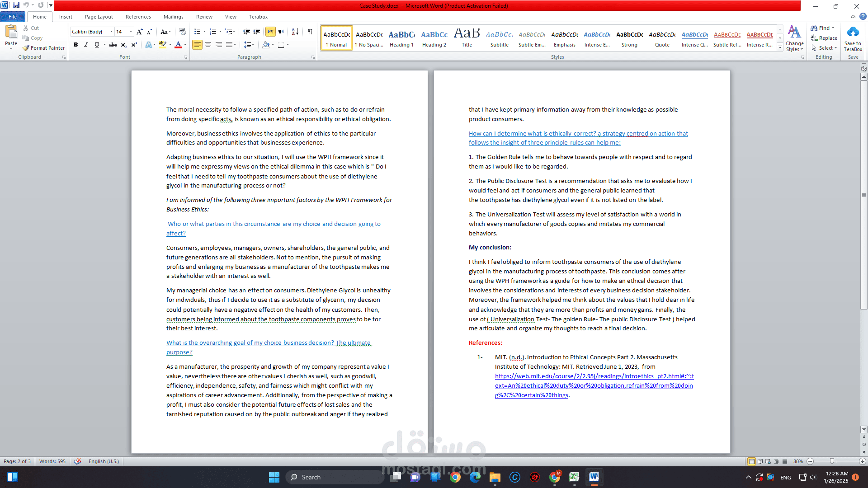Decrease the paragraph indent
The image size is (868, 488).
[246, 32]
